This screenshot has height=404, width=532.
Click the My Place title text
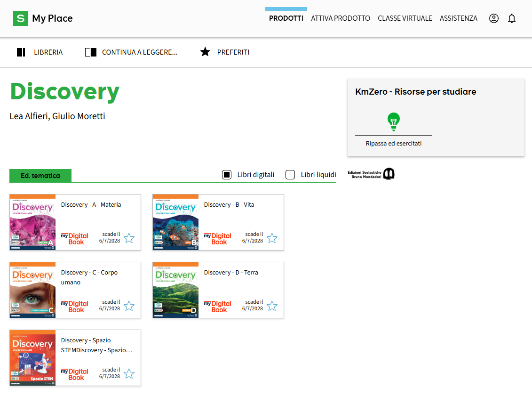(x=52, y=18)
